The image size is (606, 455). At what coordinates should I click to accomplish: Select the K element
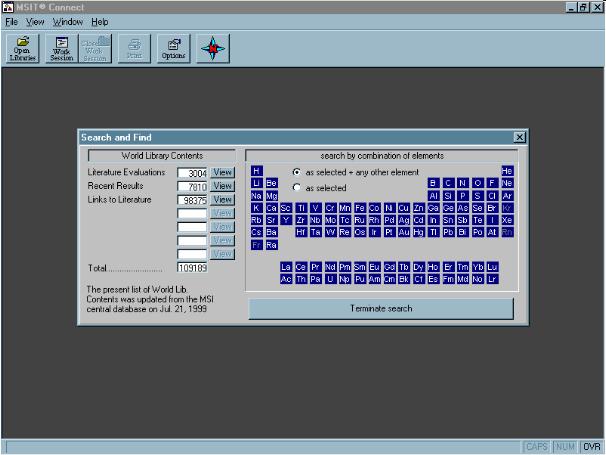coord(257,208)
